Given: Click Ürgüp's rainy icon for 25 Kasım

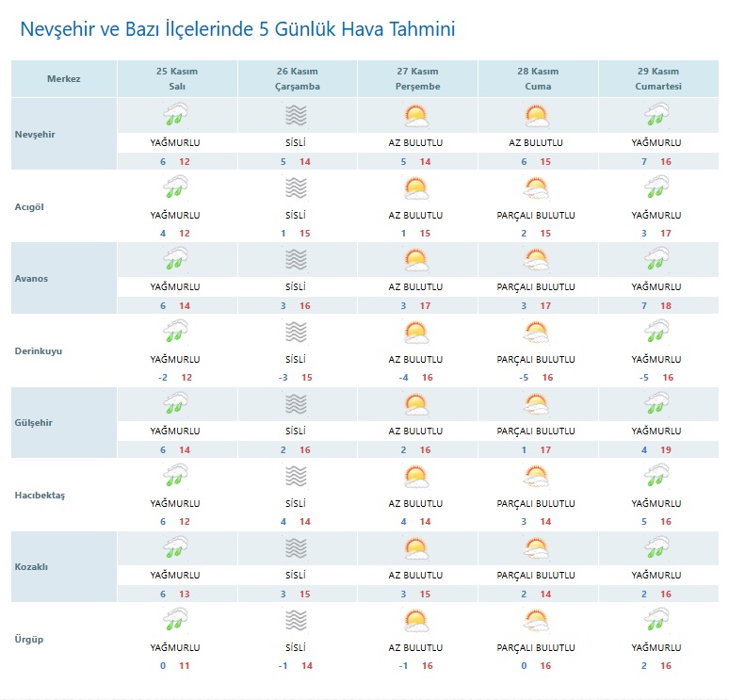Looking at the screenshot, I should (175, 621).
